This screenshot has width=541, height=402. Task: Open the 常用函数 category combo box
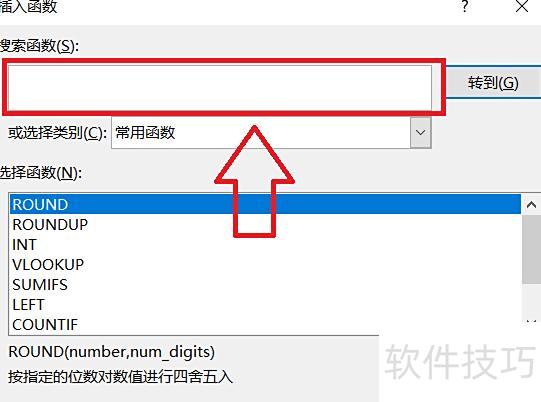tap(271, 133)
